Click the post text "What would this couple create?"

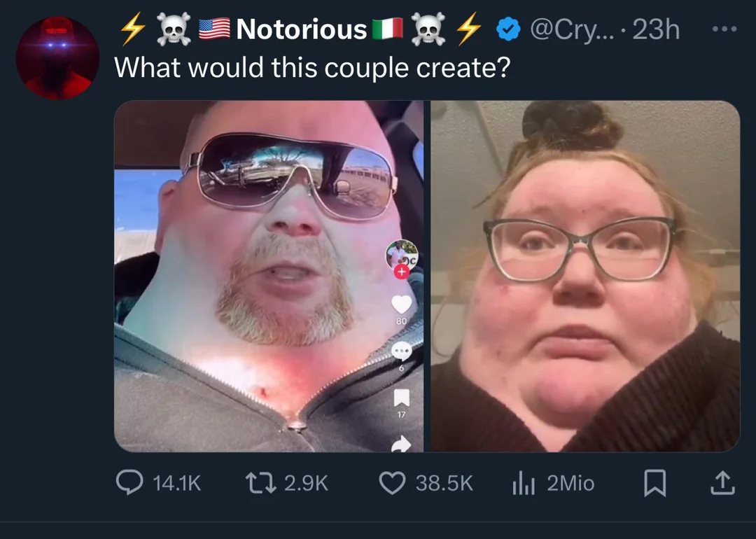pos(312,67)
